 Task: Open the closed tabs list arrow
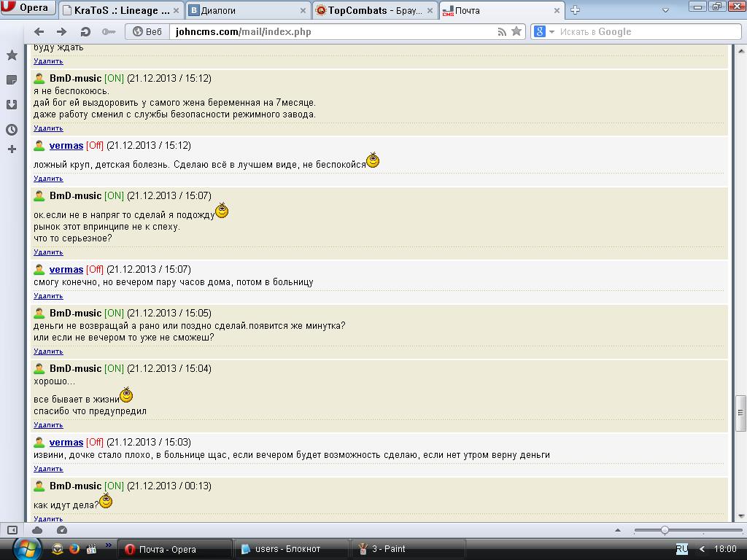point(665,10)
